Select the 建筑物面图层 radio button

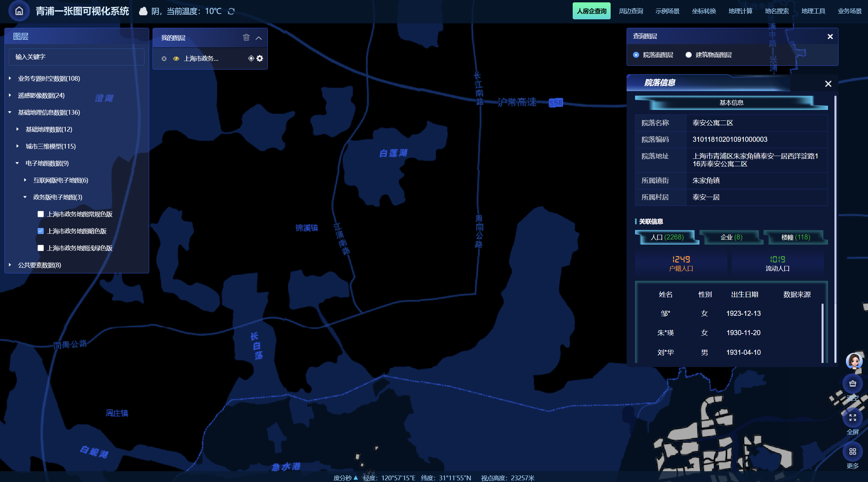click(x=688, y=55)
